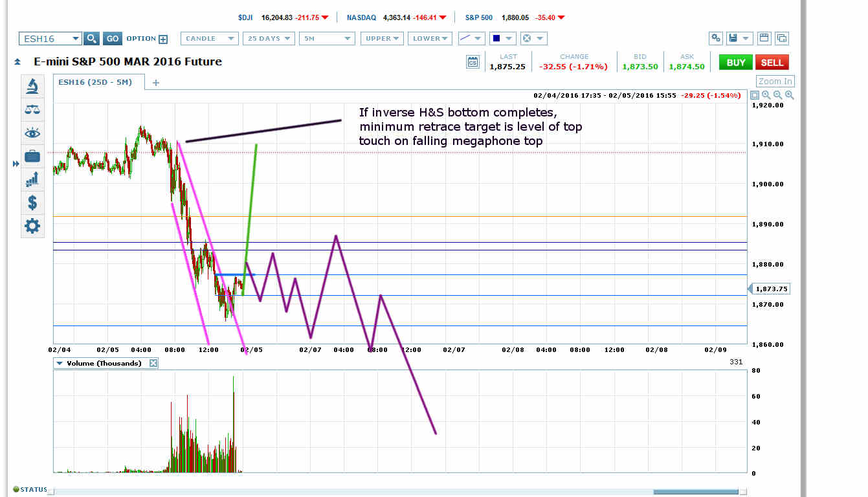The width and height of the screenshot is (868, 497).
Task: Open the microscope research tool in sidebar
Action: coord(32,86)
